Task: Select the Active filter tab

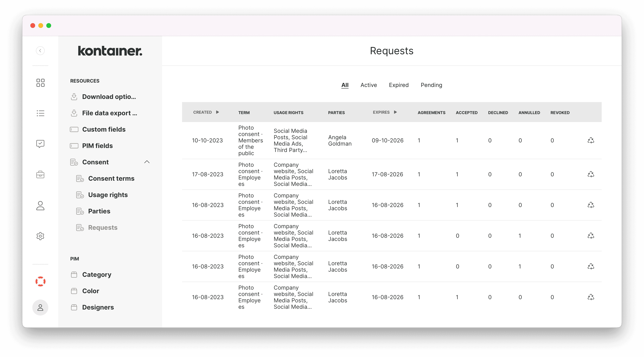Action: [369, 85]
